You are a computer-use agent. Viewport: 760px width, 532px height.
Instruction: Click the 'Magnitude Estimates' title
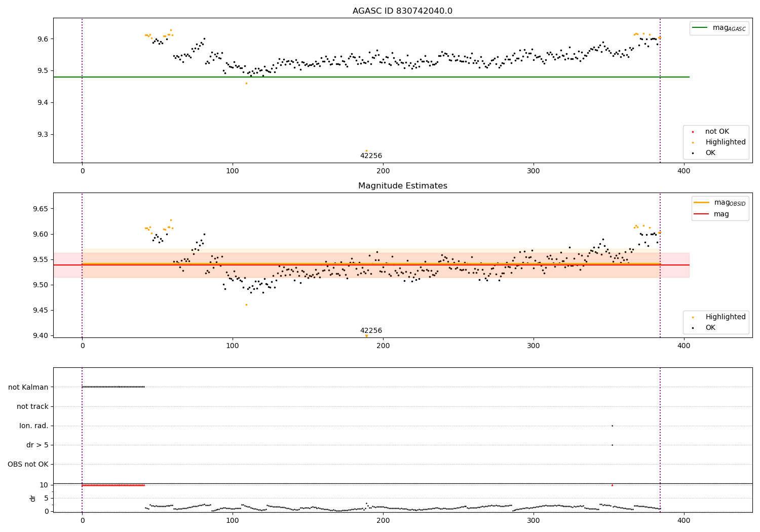tap(402, 186)
